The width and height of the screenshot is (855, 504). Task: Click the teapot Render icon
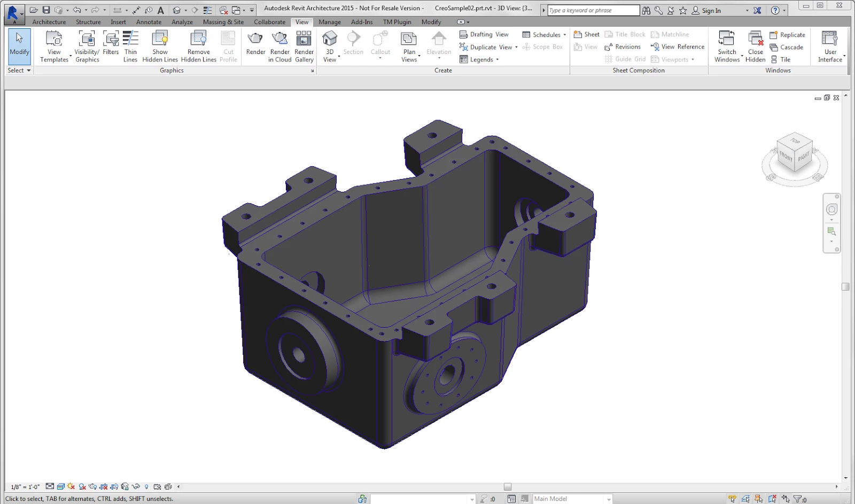click(255, 43)
